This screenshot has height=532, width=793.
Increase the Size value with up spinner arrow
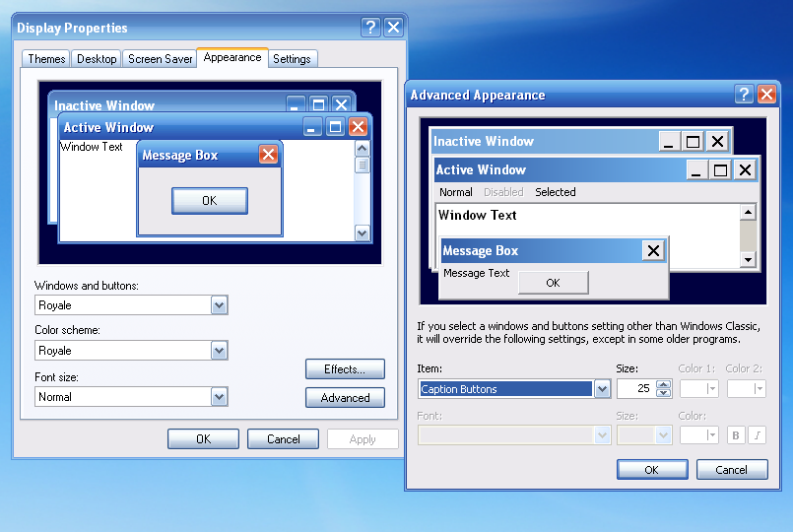(x=663, y=384)
